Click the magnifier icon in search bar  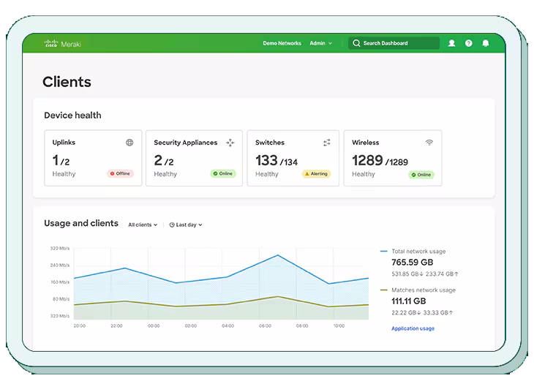356,43
